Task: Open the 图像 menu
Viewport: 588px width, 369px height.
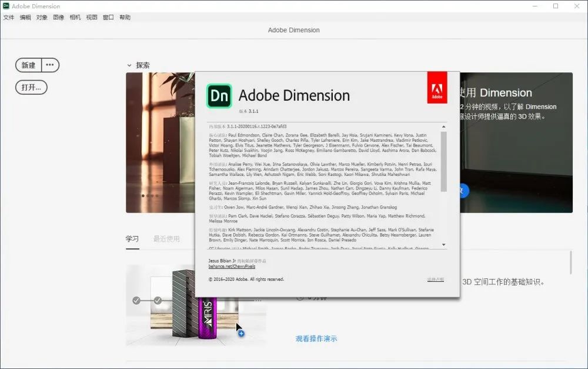Action: pos(58,17)
